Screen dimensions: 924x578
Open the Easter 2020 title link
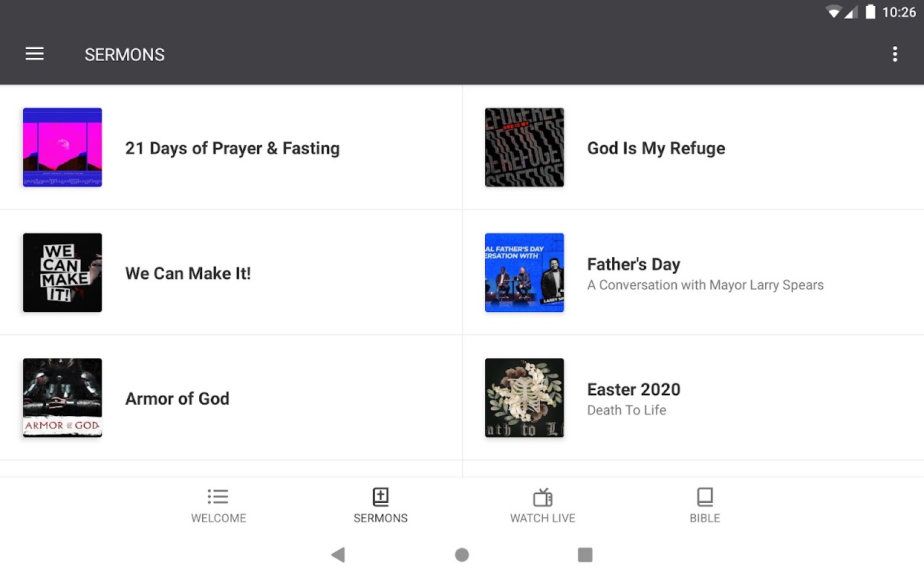click(634, 389)
